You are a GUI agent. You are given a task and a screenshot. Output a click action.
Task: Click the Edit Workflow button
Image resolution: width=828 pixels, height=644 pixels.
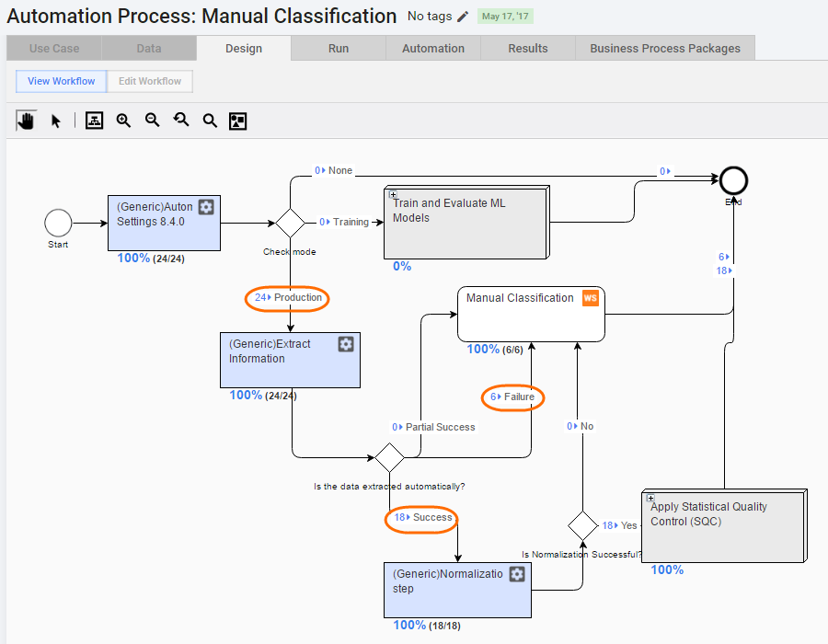pos(150,81)
